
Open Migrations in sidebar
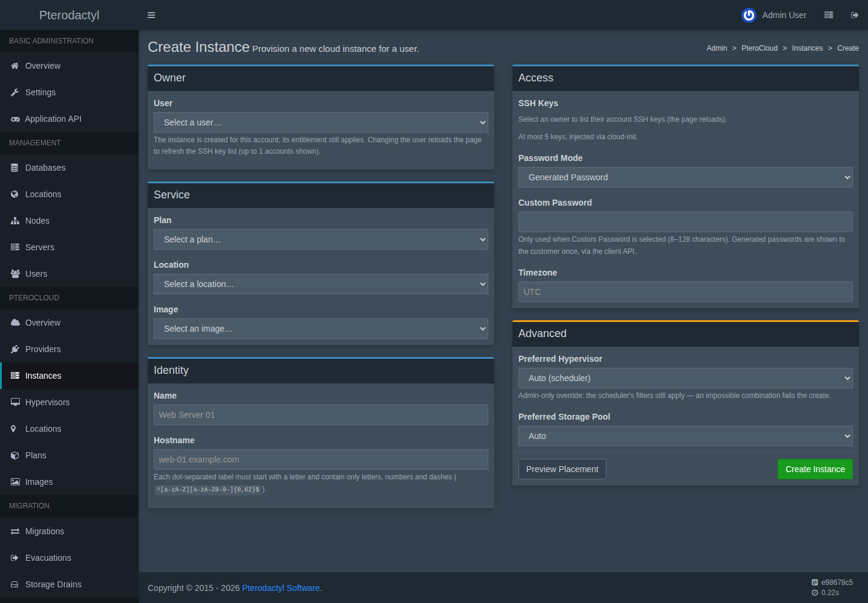click(x=69, y=531)
